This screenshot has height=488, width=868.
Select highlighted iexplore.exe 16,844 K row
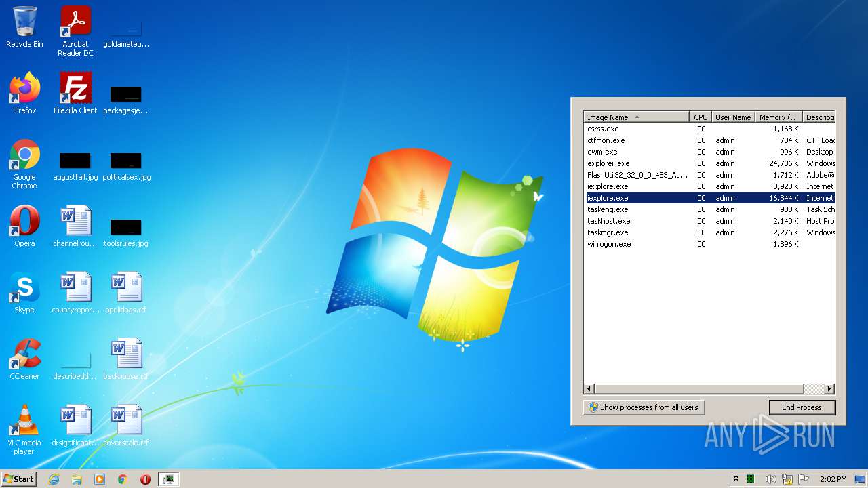click(x=710, y=198)
